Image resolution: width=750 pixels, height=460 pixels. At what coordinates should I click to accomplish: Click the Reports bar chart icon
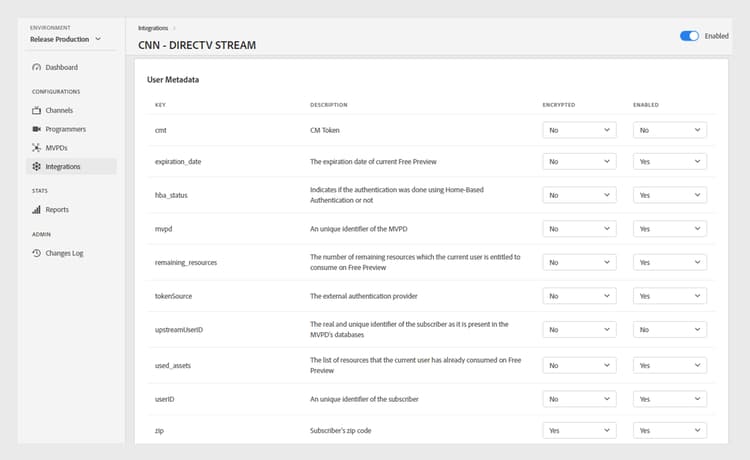(x=37, y=210)
